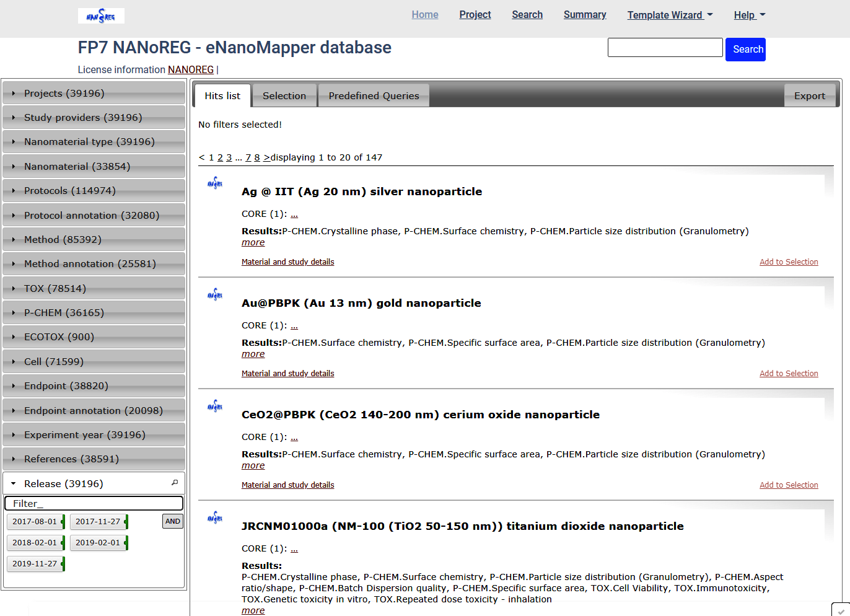Open the Export panel
The height and width of the screenshot is (616, 850).
pos(809,96)
